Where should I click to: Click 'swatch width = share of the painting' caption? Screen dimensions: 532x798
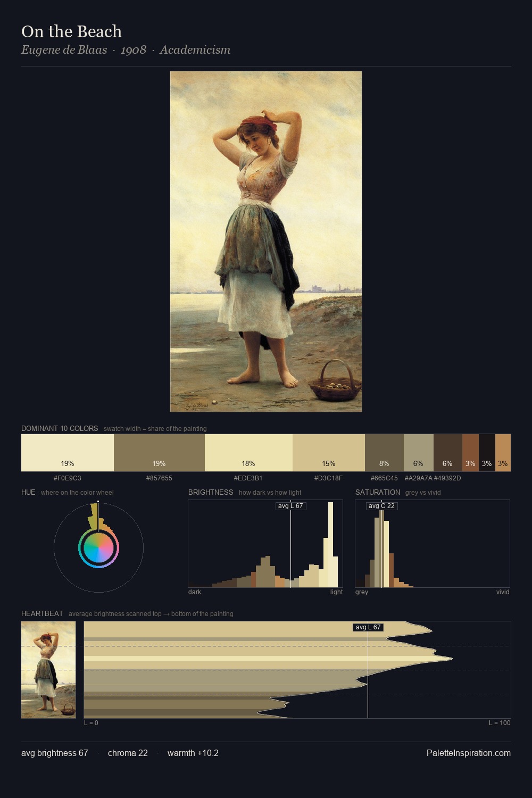point(155,428)
